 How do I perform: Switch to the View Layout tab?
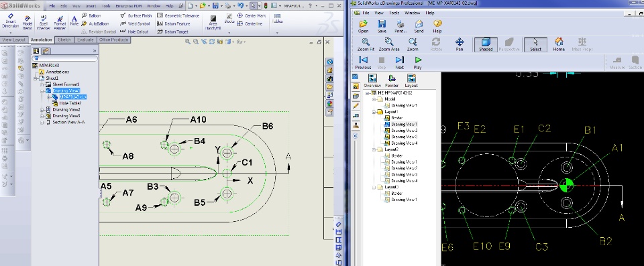coord(14,40)
